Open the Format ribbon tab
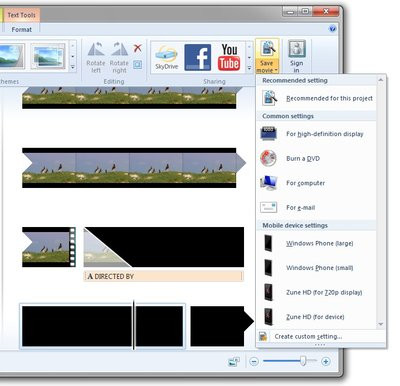This screenshot has height=386, width=400. pyautogui.click(x=21, y=30)
